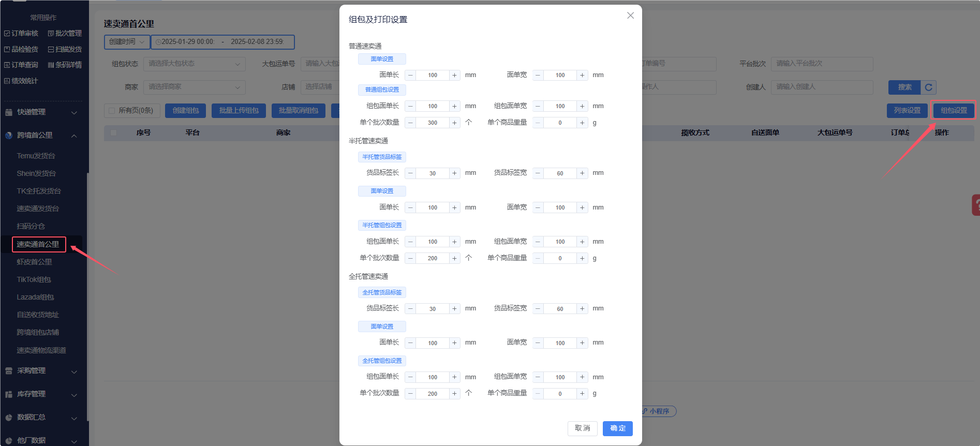The image size is (980, 446).
Task: Click the 面单长 value field under 普通速卖通
Action: pyautogui.click(x=433, y=76)
